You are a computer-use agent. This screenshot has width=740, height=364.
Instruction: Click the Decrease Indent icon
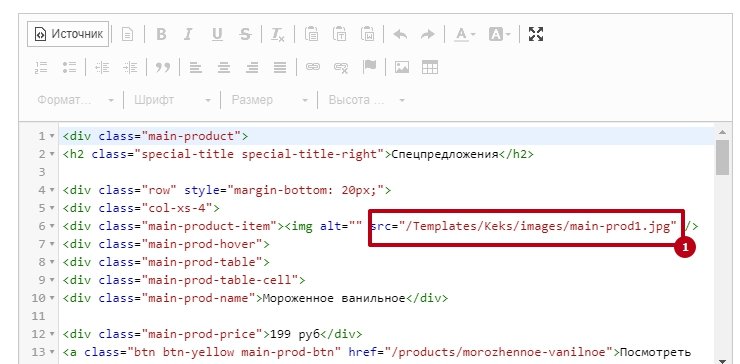coord(102,68)
